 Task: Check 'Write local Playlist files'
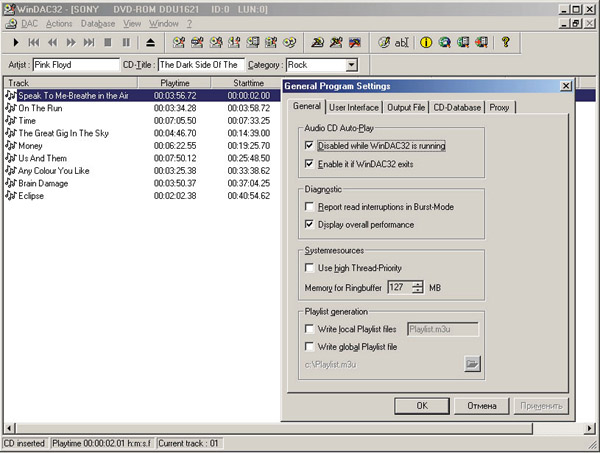[309, 329]
